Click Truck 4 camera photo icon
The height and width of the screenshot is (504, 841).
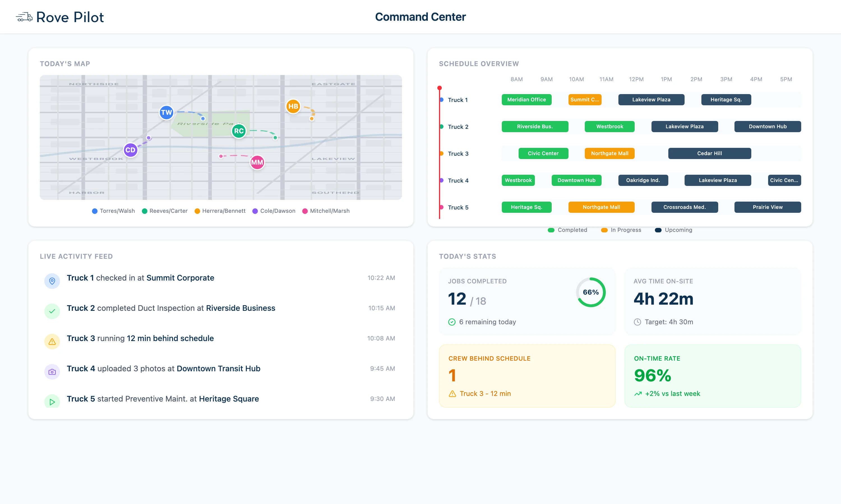(52, 372)
